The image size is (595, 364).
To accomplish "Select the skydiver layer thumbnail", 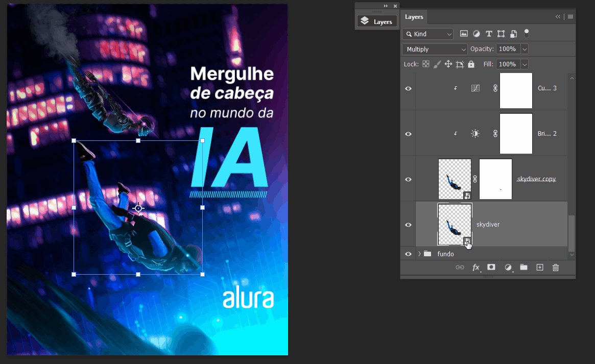I will pyautogui.click(x=455, y=224).
